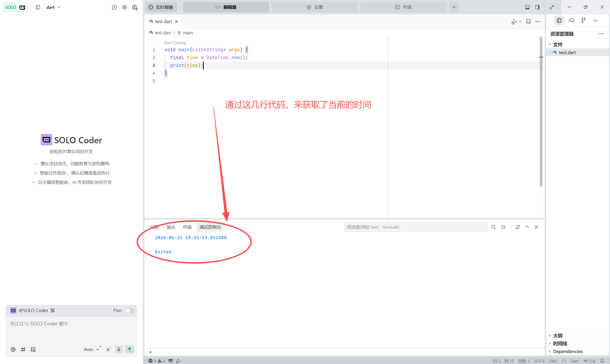
Task: Toggle the bottom panel layout icon
Action: click(x=527, y=7)
